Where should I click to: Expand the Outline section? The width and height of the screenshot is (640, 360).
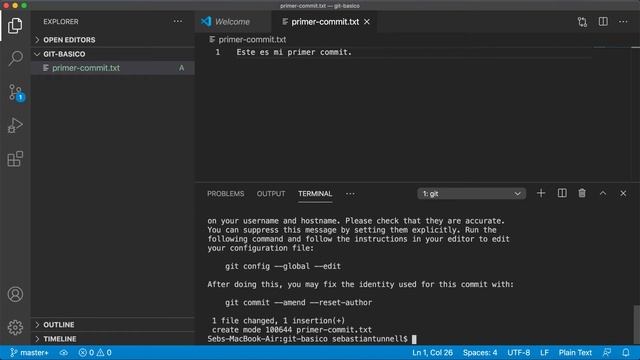[113, 324]
